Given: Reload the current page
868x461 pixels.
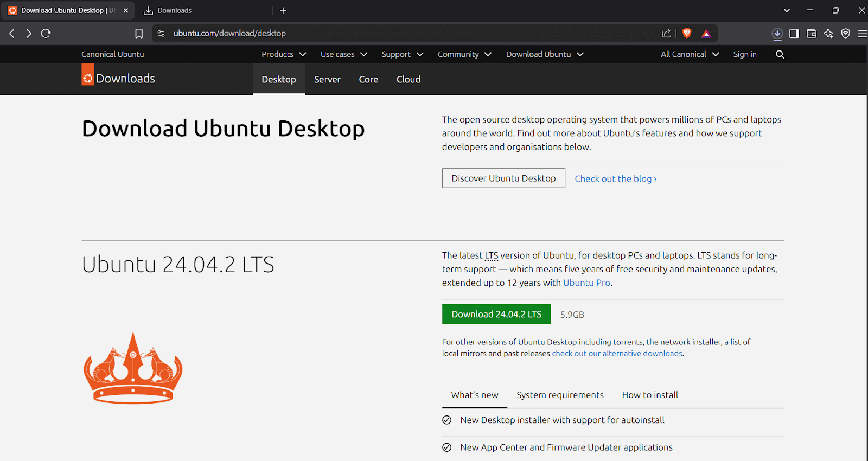Looking at the screenshot, I should pyautogui.click(x=46, y=34).
